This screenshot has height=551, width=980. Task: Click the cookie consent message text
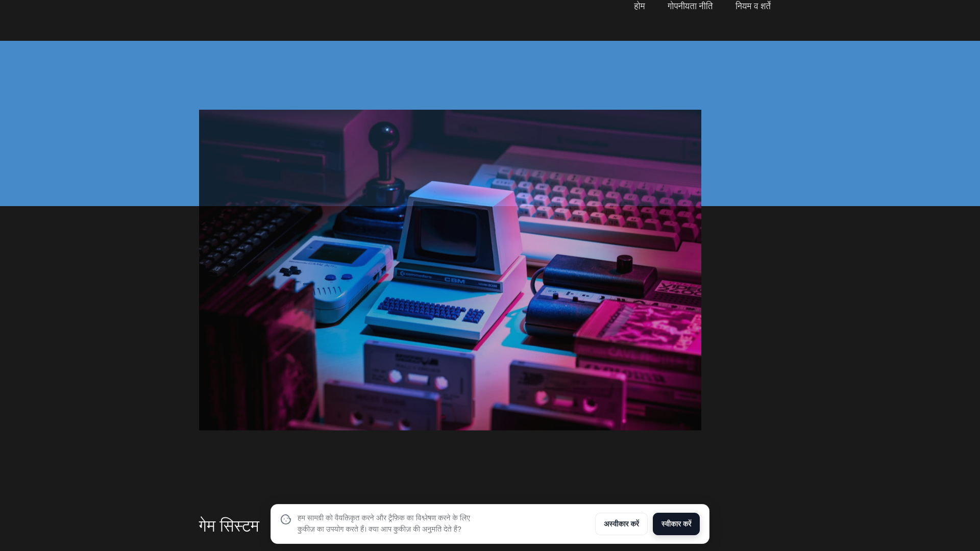[x=384, y=523]
